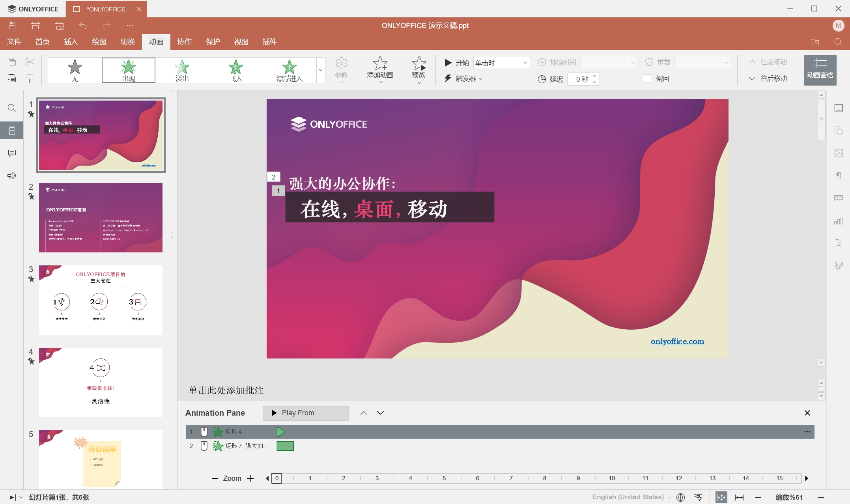The width and height of the screenshot is (850, 504).
Task: Expand the 触发器 (Trigger) dropdown
Action: pyautogui.click(x=465, y=78)
